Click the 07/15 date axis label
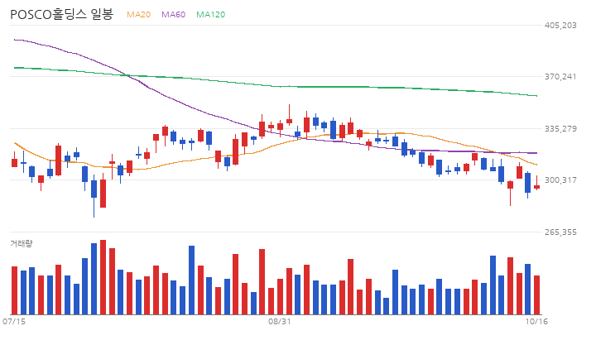This screenshot has width=596, height=364. [14, 322]
